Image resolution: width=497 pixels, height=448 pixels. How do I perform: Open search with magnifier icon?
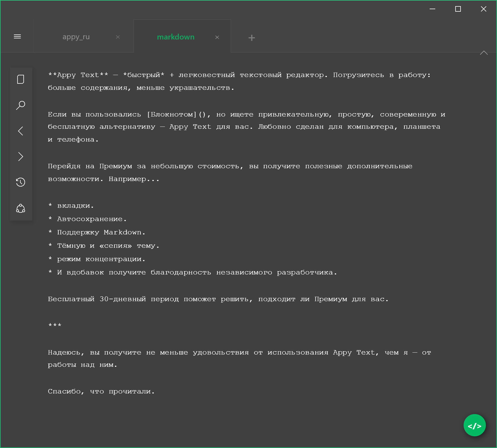tap(21, 105)
